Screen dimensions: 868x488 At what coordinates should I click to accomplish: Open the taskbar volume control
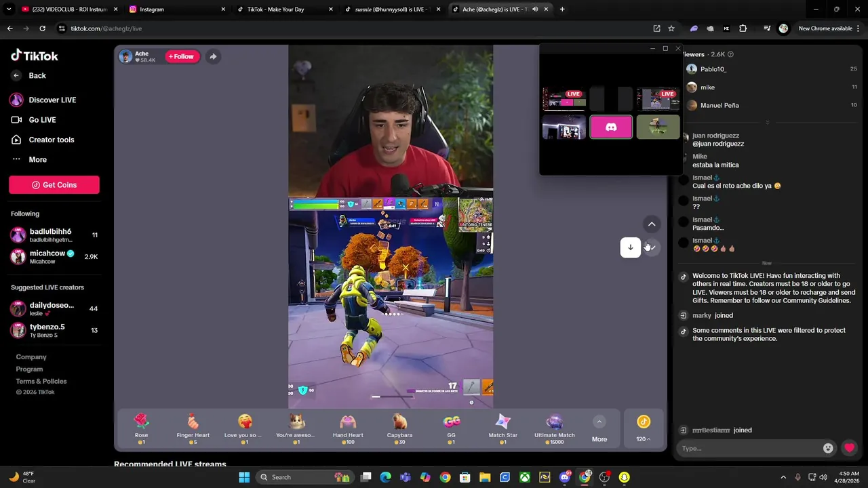(x=824, y=477)
